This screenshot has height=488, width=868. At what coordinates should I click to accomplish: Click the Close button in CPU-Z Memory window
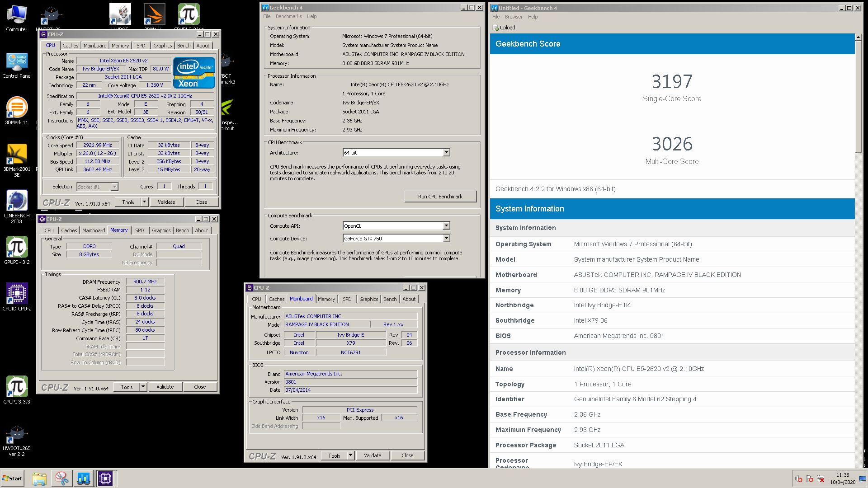coord(200,387)
